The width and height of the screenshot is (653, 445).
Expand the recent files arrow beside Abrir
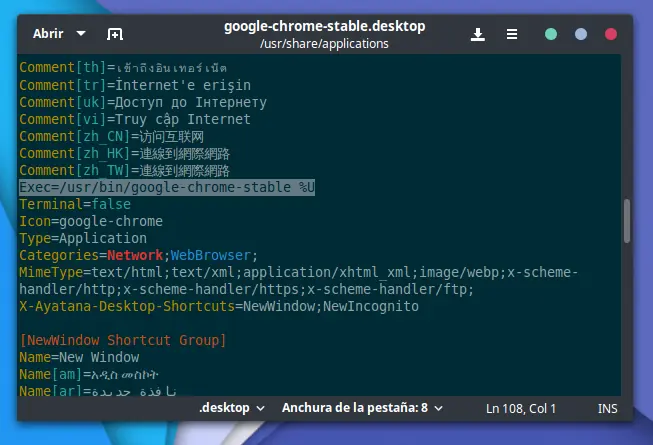point(81,34)
